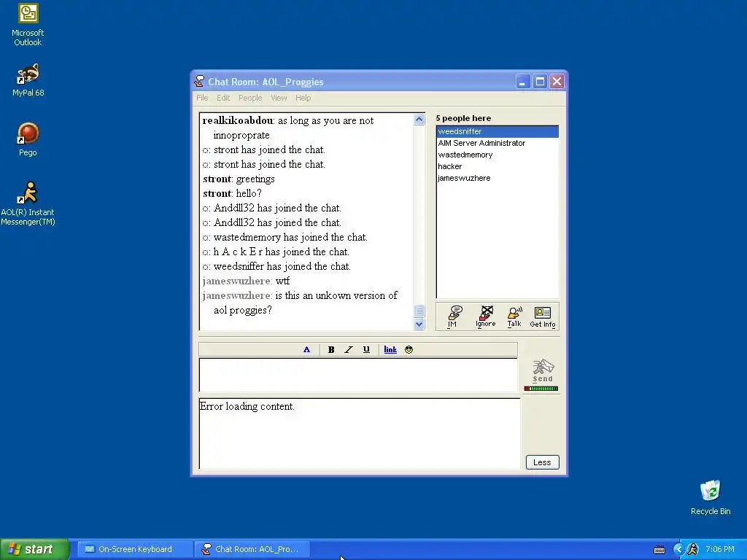The width and height of the screenshot is (747, 560).
Task: Click the Send message button
Action: (543, 370)
